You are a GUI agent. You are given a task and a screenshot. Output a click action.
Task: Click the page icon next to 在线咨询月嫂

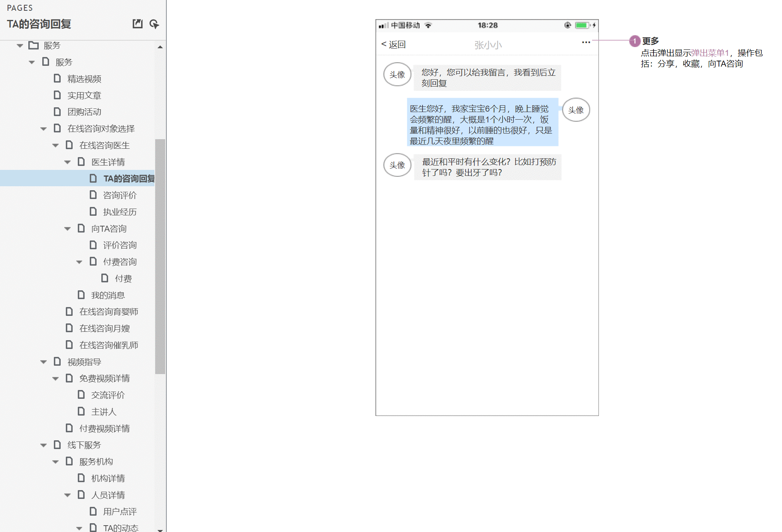coord(69,328)
